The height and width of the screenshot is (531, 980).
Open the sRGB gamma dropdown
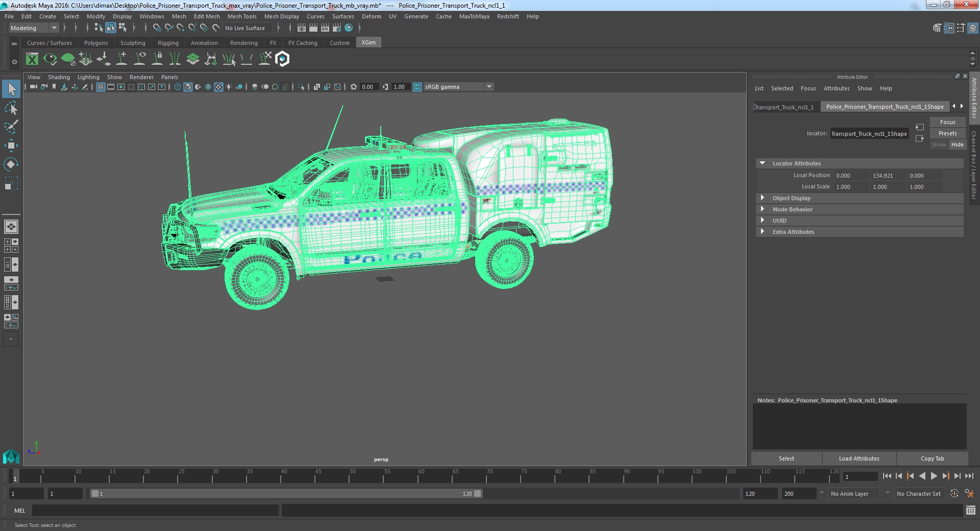point(458,87)
